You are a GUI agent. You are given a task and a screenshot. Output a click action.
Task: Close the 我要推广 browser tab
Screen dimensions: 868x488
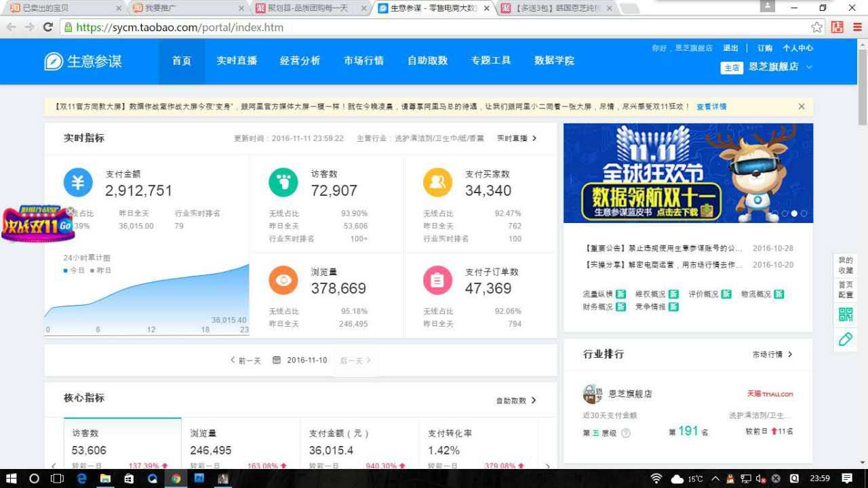click(241, 8)
